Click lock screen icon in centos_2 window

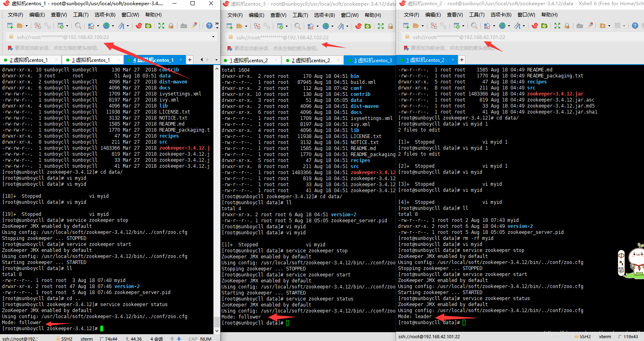(567, 26)
